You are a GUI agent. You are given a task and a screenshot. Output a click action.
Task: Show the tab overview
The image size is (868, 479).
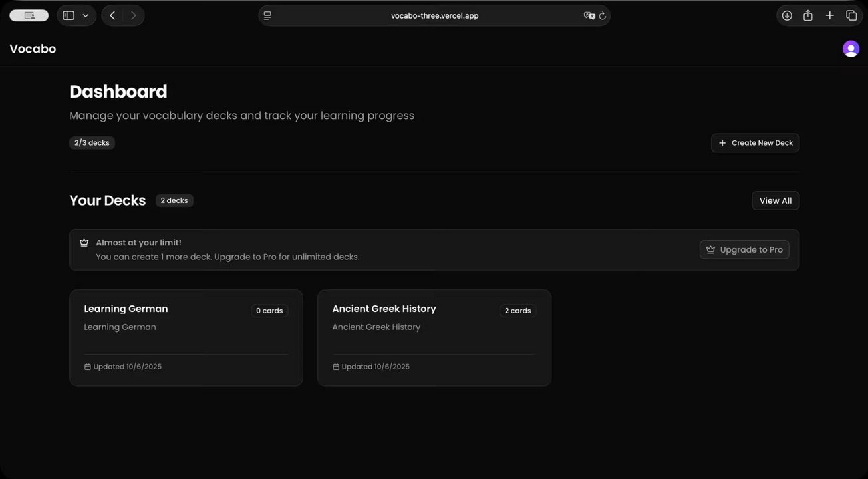pyautogui.click(x=851, y=15)
